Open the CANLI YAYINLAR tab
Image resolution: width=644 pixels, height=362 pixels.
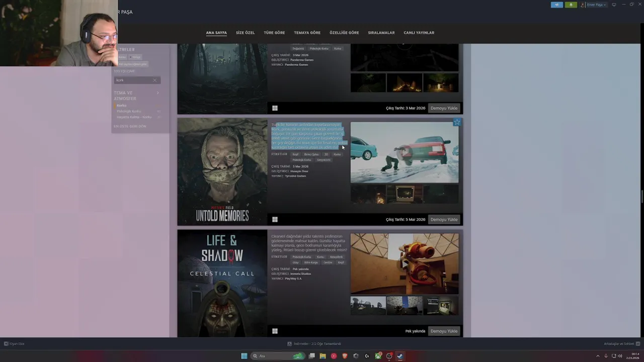click(x=419, y=33)
